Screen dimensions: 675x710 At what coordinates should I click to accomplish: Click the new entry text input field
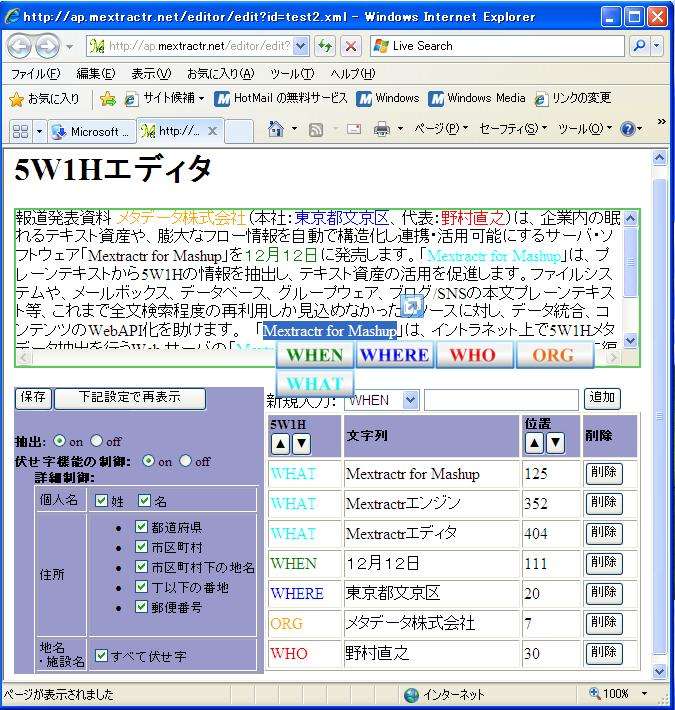tap(501, 400)
